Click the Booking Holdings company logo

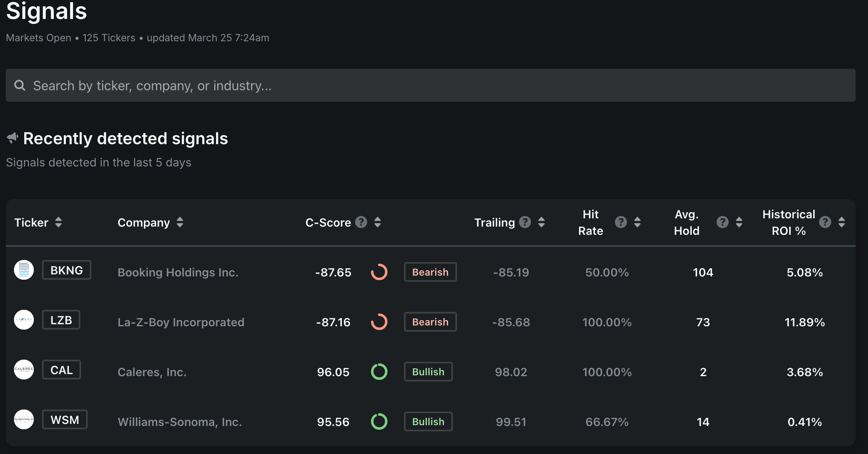coord(24,270)
